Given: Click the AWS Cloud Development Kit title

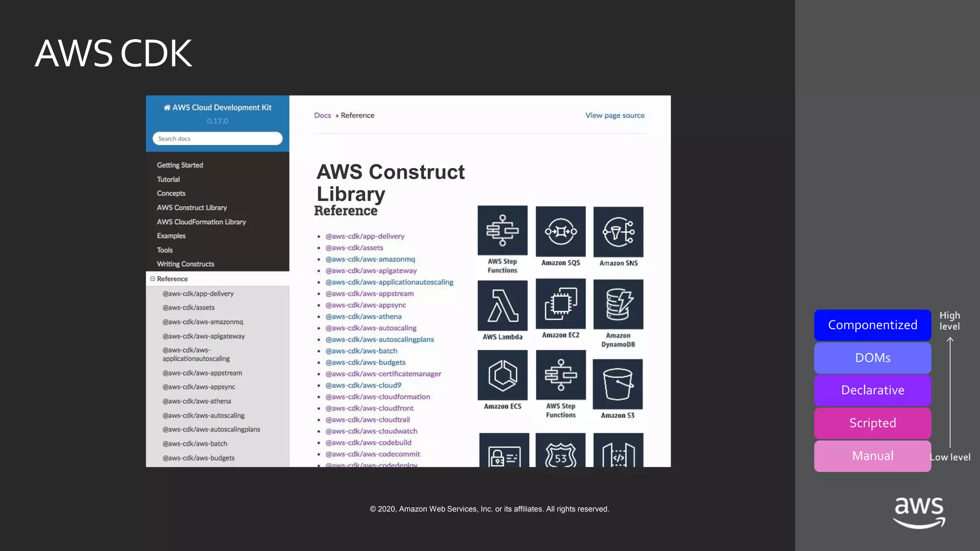Looking at the screenshot, I should click(222, 108).
